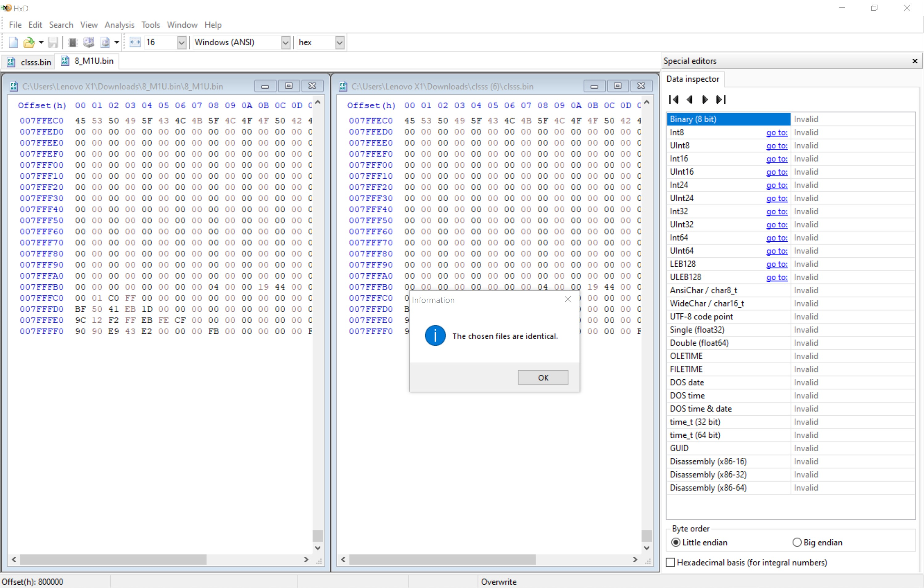The image size is (924, 588).
Task: Close the clsss.bin child window
Action: 641,86
